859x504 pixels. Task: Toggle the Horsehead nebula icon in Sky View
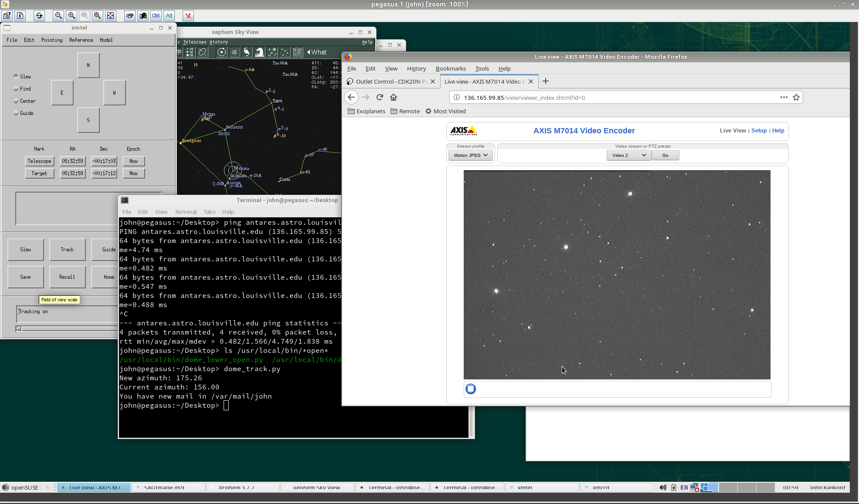point(259,52)
